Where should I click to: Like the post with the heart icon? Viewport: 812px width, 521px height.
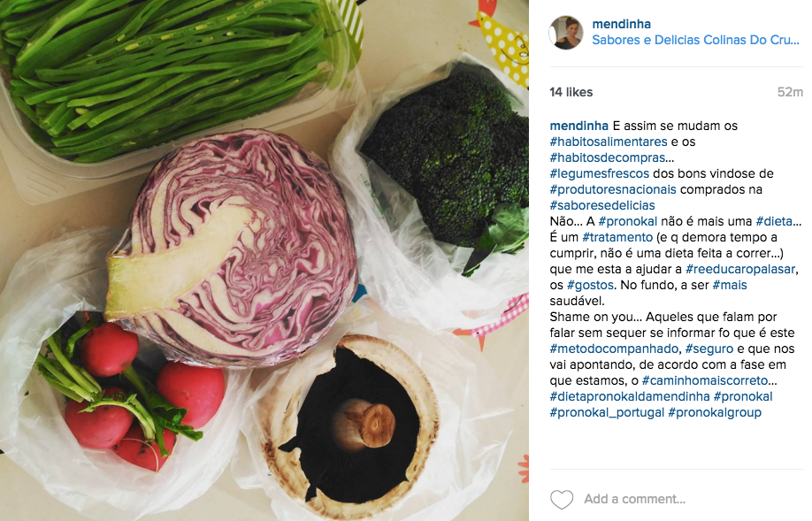tap(562, 499)
